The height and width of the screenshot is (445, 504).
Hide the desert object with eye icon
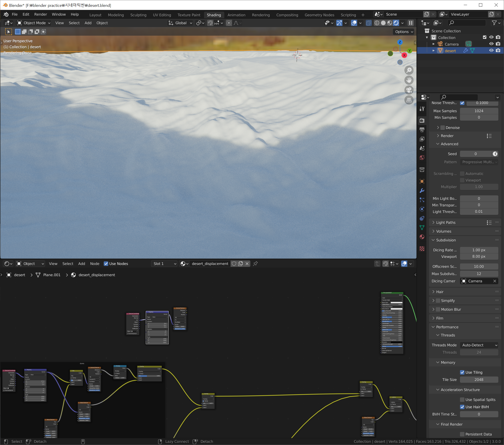pos(491,51)
